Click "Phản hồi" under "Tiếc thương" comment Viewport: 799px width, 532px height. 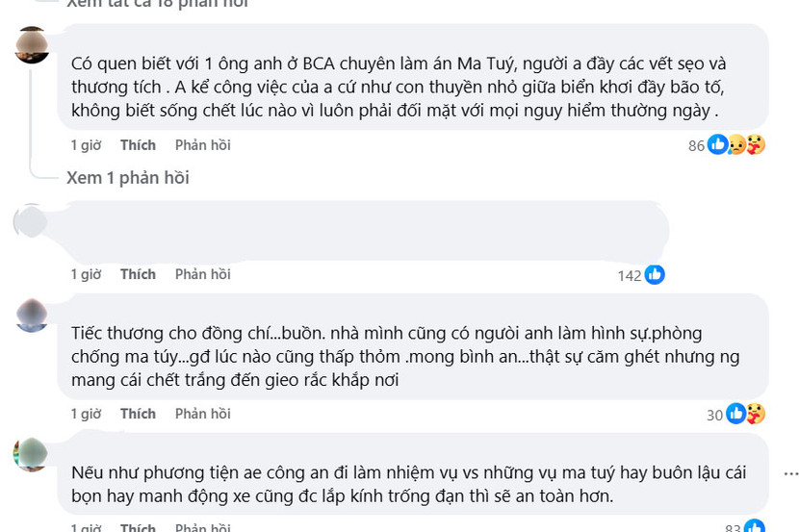(202, 414)
